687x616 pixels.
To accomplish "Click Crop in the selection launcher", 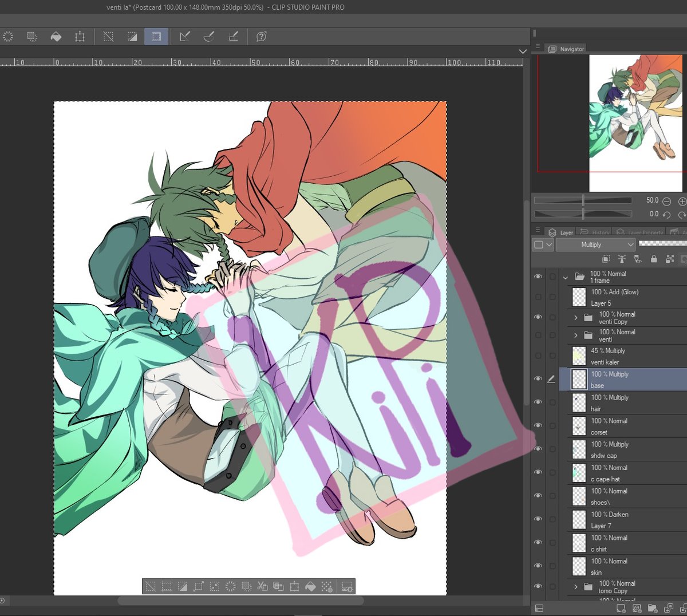I will pos(167,586).
